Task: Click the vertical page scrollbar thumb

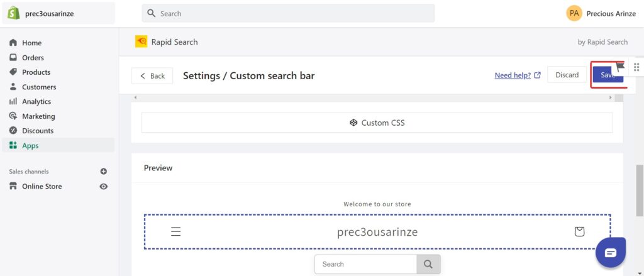Action: (640, 190)
